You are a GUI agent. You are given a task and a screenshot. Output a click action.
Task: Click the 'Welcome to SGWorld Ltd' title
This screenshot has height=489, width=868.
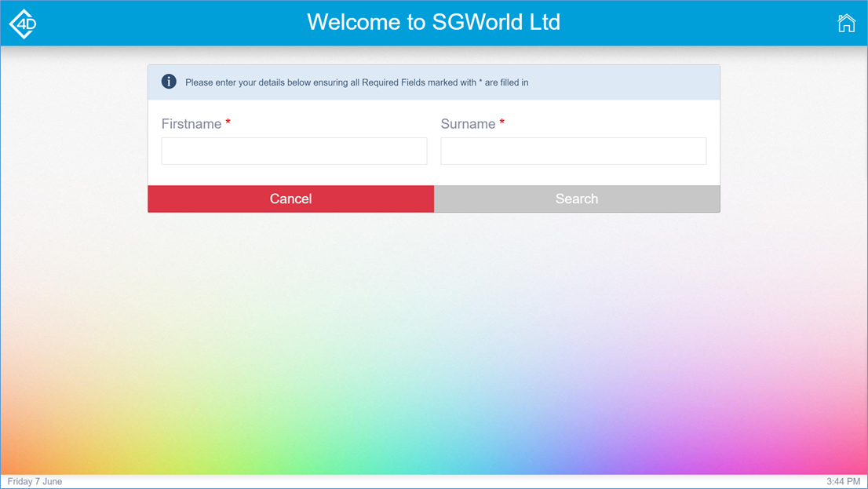[x=433, y=22]
